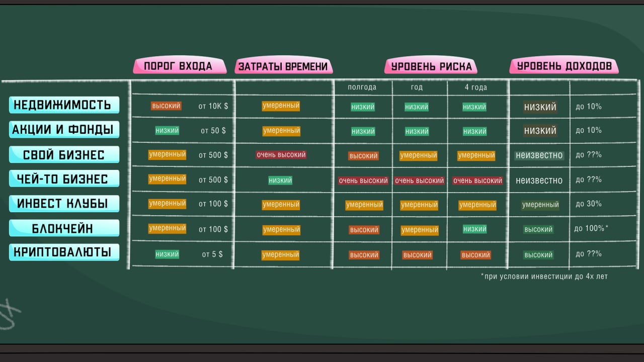
Task: Click до 10% in НЕДВИЖИМОСТЬ row
Action: [x=589, y=107]
